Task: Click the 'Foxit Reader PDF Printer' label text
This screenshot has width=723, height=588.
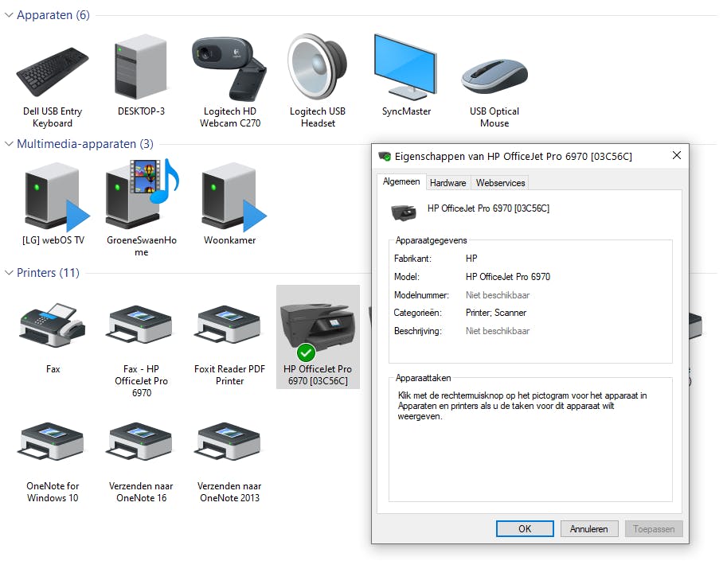Action: [229, 375]
